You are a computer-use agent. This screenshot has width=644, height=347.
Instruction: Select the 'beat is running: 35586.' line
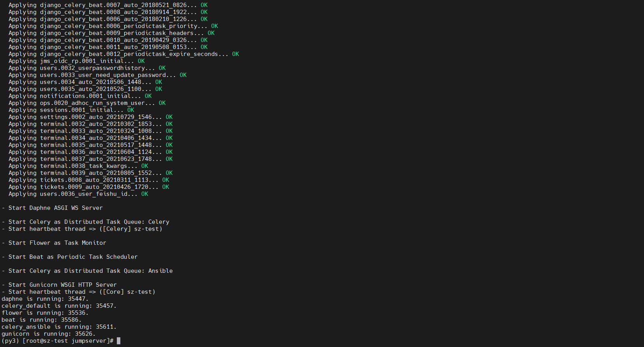coord(42,320)
